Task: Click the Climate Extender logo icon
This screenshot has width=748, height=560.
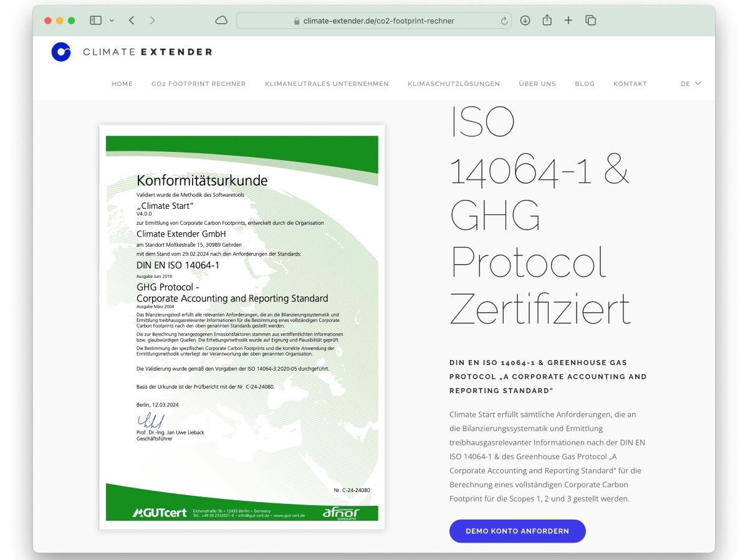Action: pos(61,52)
